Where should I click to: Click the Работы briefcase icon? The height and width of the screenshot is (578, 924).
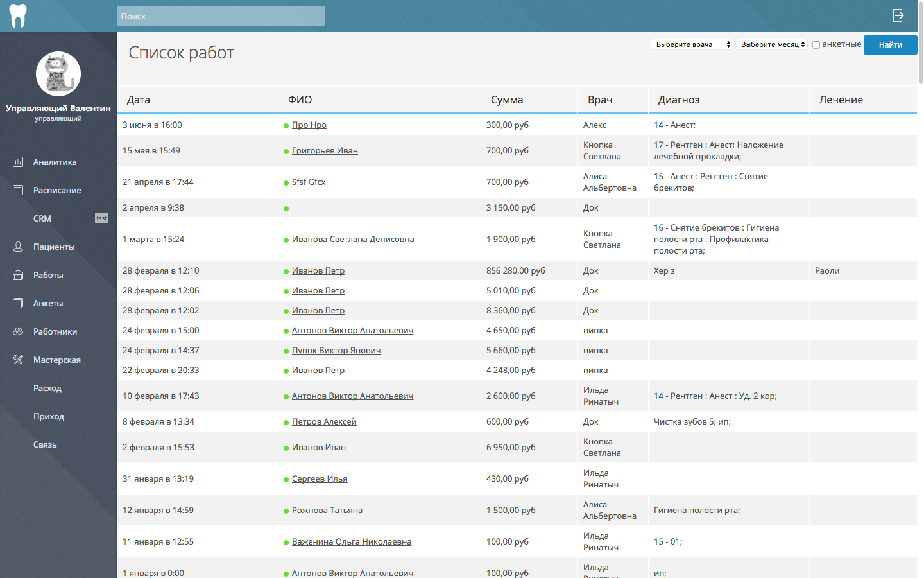click(x=18, y=275)
